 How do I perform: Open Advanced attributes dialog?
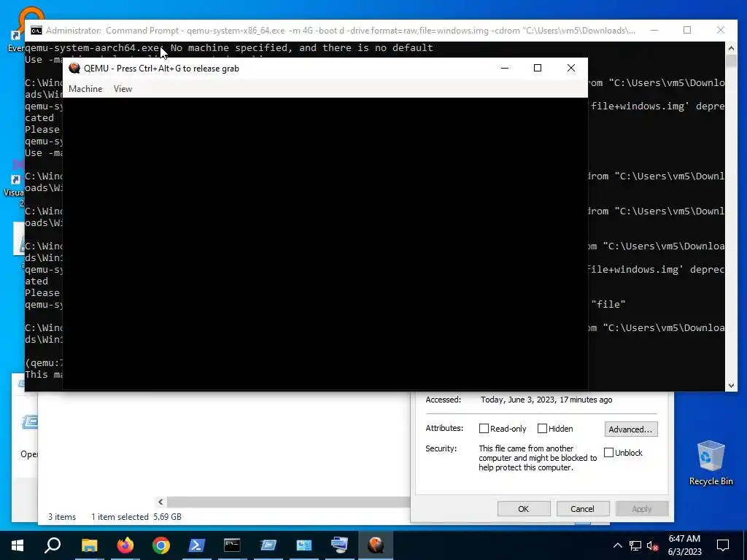tap(631, 429)
